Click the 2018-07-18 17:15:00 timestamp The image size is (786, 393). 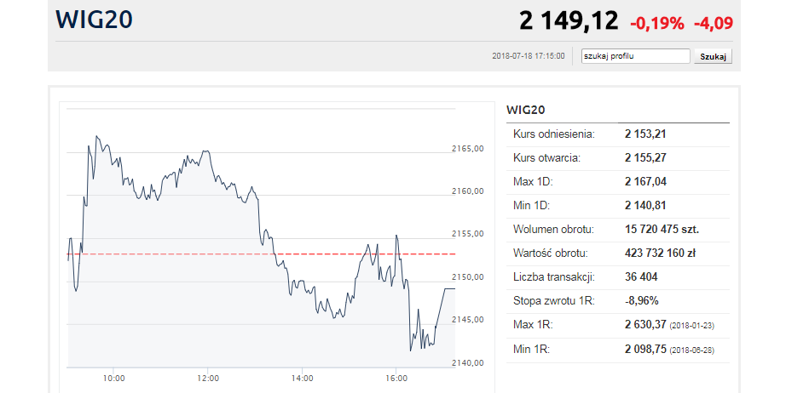click(x=528, y=56)
